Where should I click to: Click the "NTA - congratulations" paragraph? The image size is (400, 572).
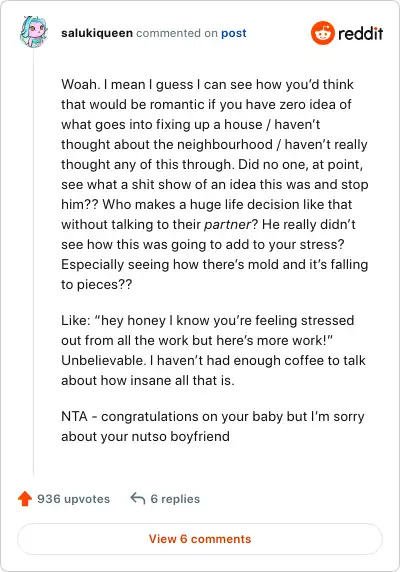213,426
